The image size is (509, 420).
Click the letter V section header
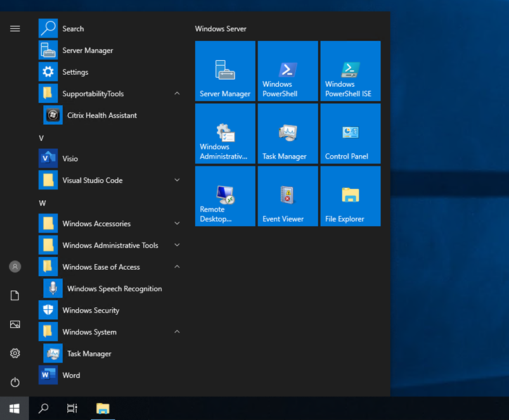click(41, 138)
